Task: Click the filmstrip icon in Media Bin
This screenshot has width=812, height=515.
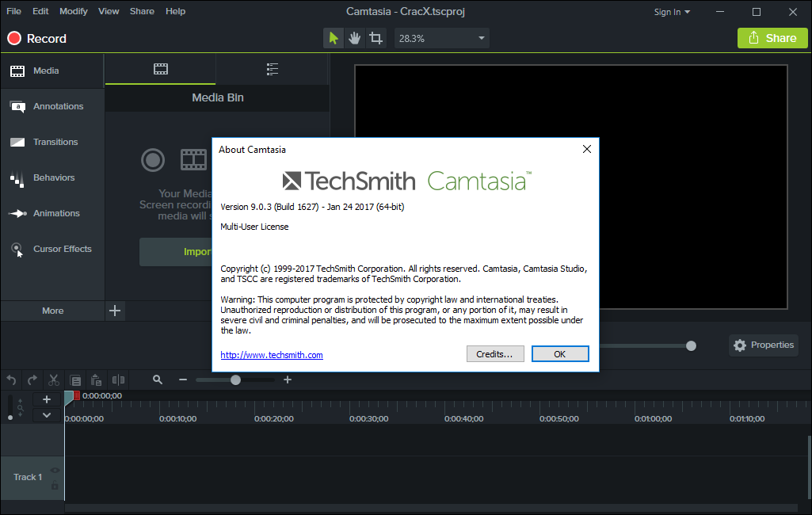Action: (x=193, y=160)
